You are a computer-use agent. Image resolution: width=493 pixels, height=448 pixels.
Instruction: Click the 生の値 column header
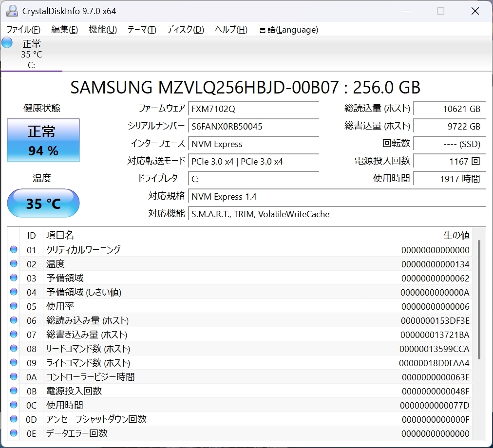[421, 235]
